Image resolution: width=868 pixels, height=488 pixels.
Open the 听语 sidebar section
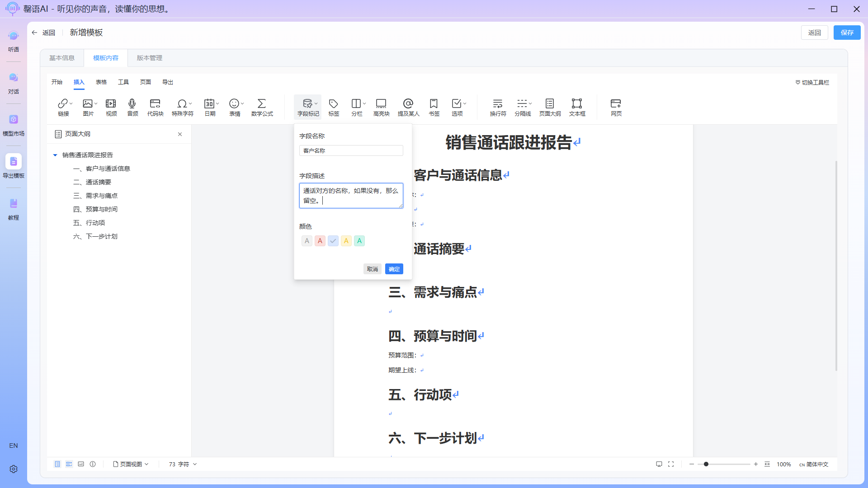coord(14,41)
